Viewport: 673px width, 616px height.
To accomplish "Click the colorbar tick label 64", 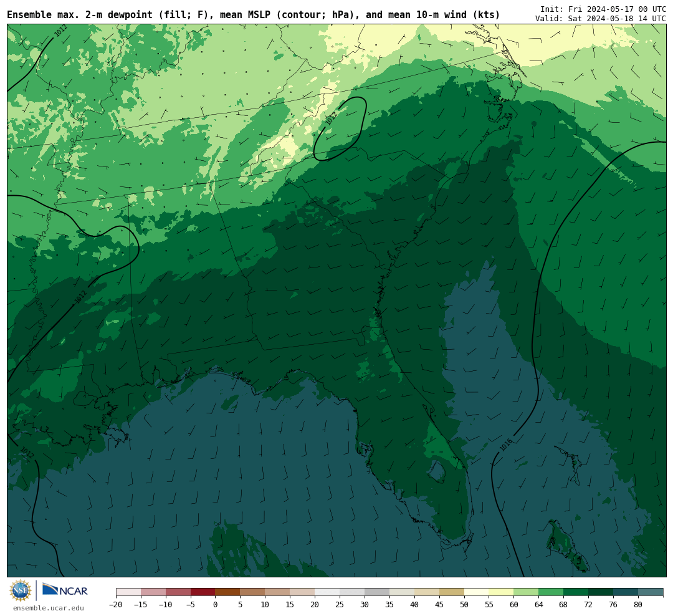I will point(538,604).
